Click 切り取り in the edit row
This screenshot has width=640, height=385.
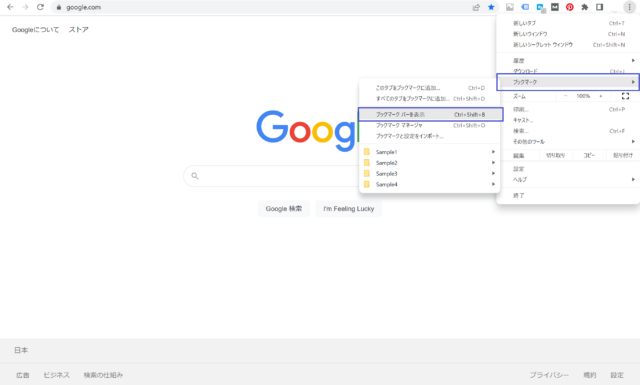pyautogui.click(x=556, y=155)
